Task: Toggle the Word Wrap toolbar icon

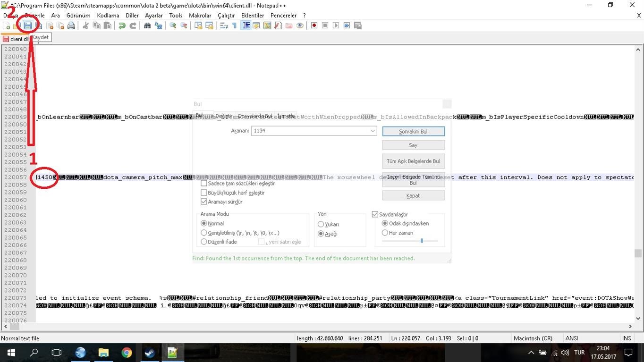Action: point(224,25)
